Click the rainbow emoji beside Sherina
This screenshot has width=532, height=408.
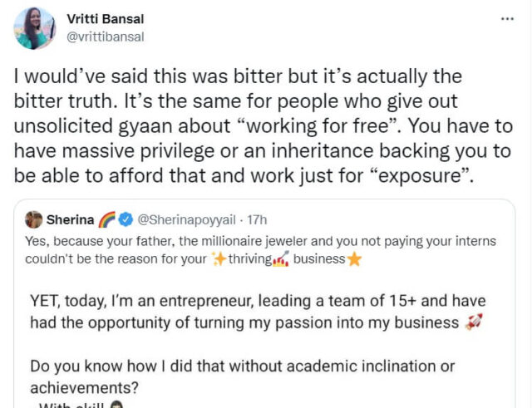tap(106, 220)
